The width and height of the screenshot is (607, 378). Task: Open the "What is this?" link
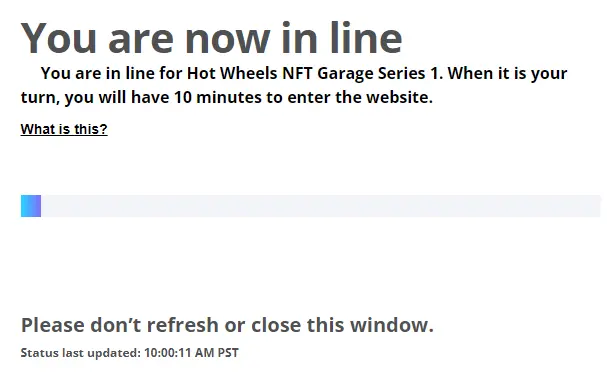[64, 129]
